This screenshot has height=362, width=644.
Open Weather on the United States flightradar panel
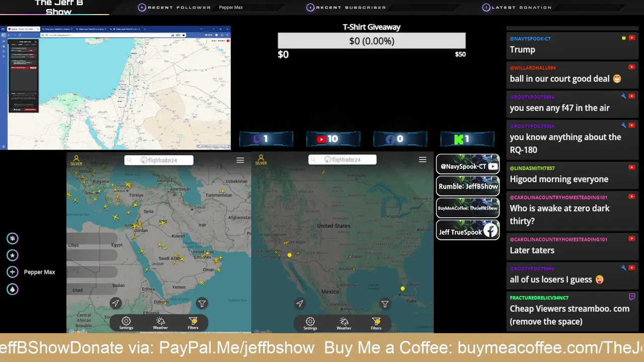coord(344,323)
